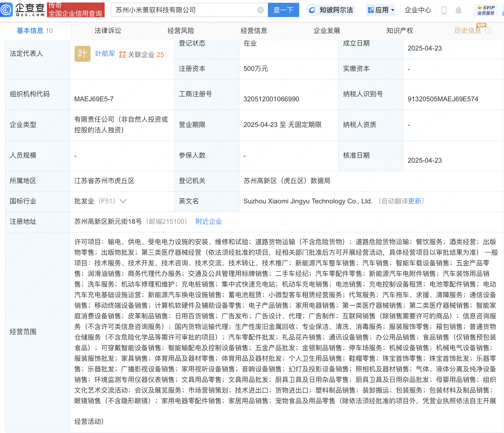Open the mobile phone app icon

point(444,10)
